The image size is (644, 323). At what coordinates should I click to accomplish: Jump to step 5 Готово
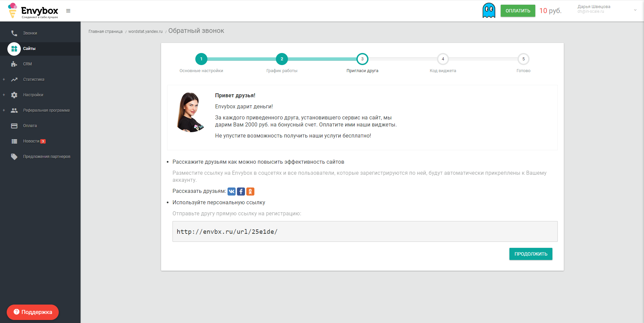coord(524,59)
